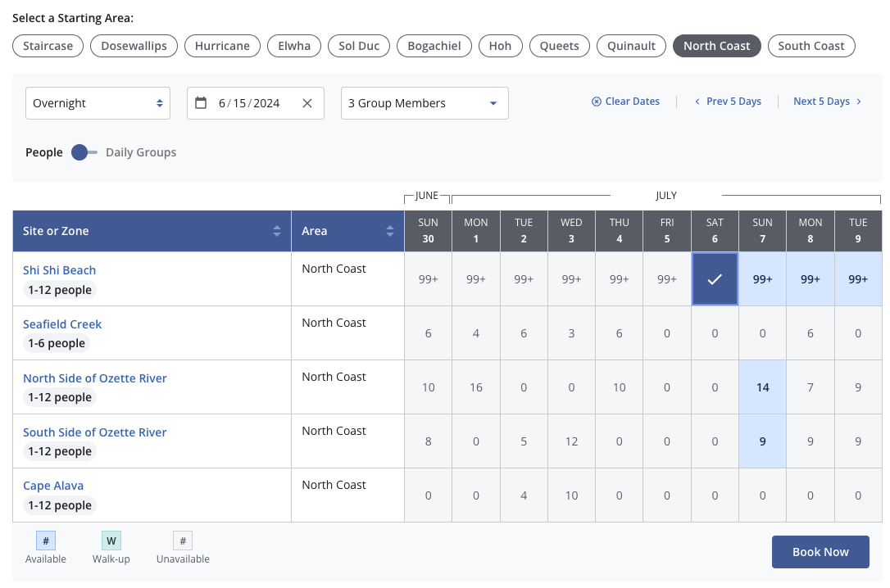Viewport: 890px width, 588px height.
Task: Sort by Site or Zone column arrows
Action: click(x=276, y=231)
